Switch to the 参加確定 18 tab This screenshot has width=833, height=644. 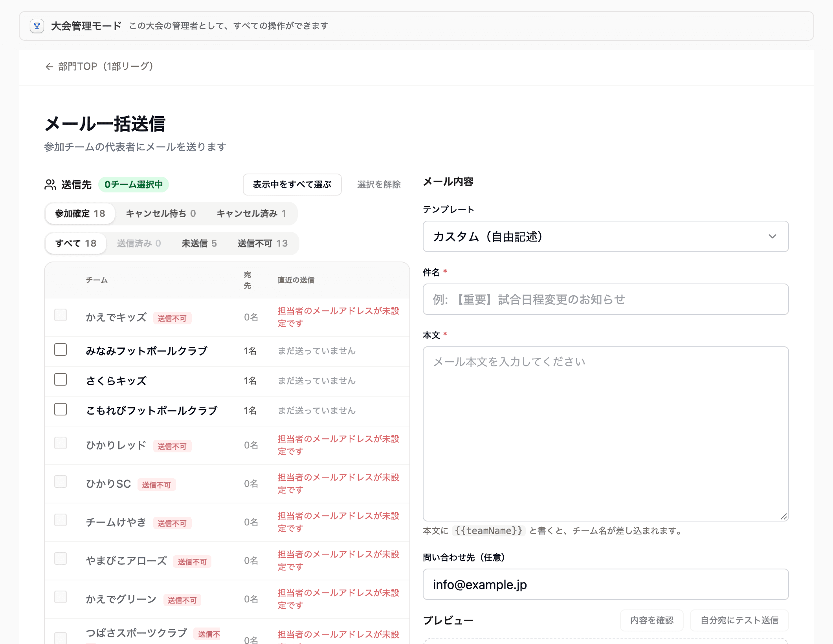(x=80, y=214)
